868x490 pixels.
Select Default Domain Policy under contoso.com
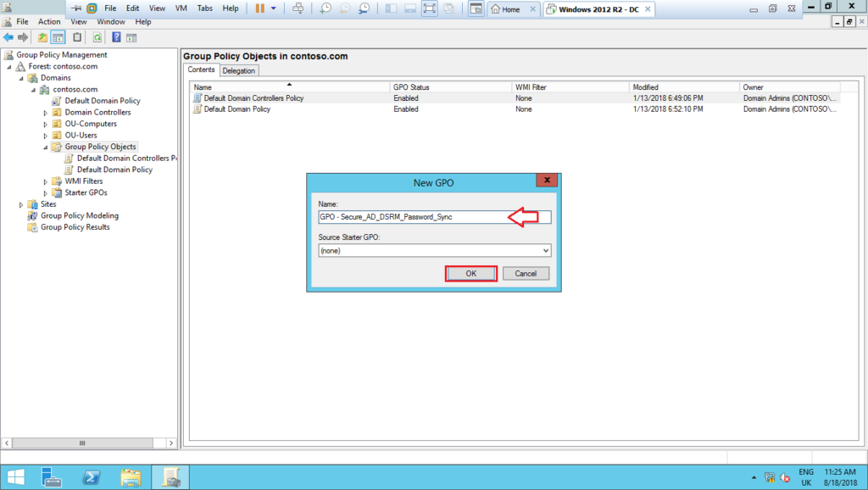click(x=103, y=101)
